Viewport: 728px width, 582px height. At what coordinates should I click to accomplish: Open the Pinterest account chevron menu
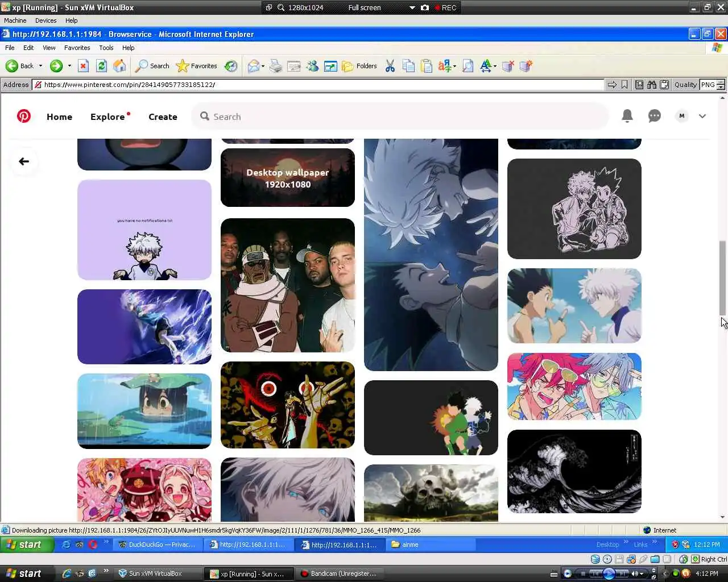point(702,116)
